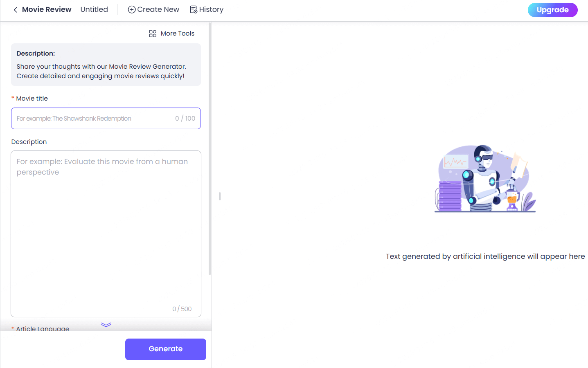
Task: Click the Upgrade button
Action: [552, 10]
